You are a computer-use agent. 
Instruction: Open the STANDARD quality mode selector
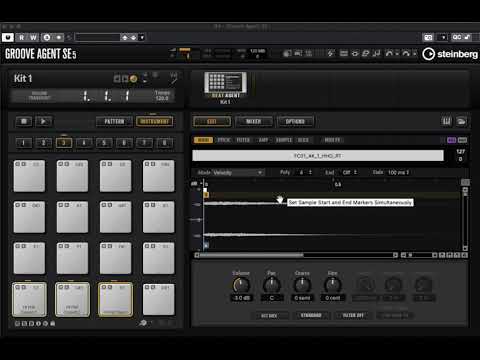coord(311,316)
